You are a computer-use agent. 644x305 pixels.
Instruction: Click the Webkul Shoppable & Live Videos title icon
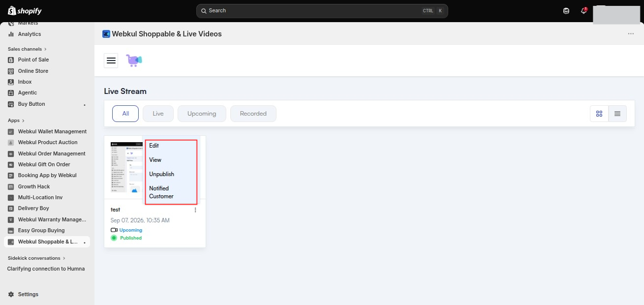(106, 34)
